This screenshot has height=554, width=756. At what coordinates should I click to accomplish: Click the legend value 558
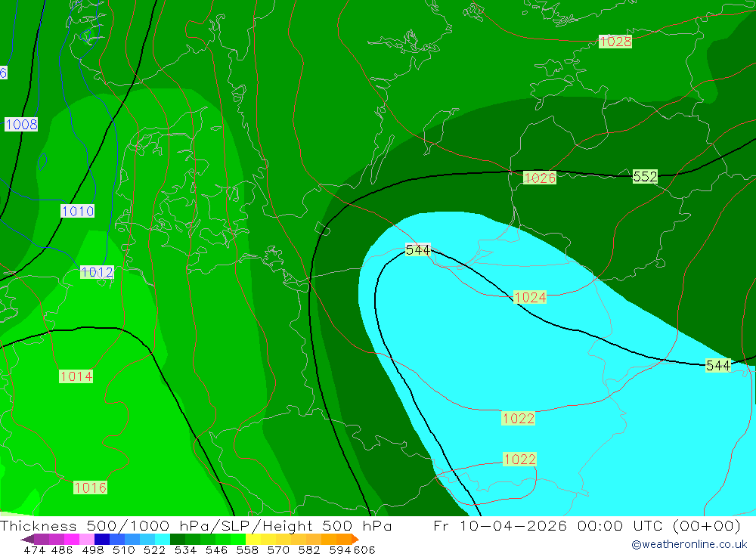coord(247,550)
